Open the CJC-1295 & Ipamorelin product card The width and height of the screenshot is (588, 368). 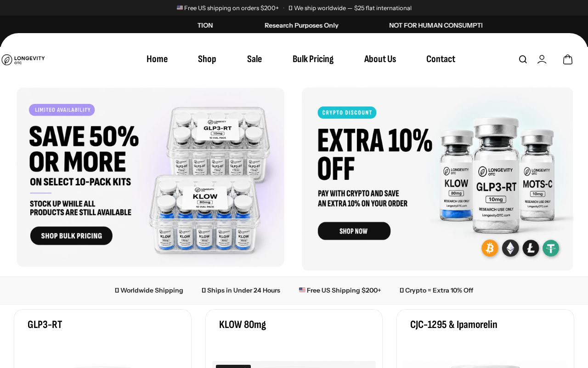485,339
